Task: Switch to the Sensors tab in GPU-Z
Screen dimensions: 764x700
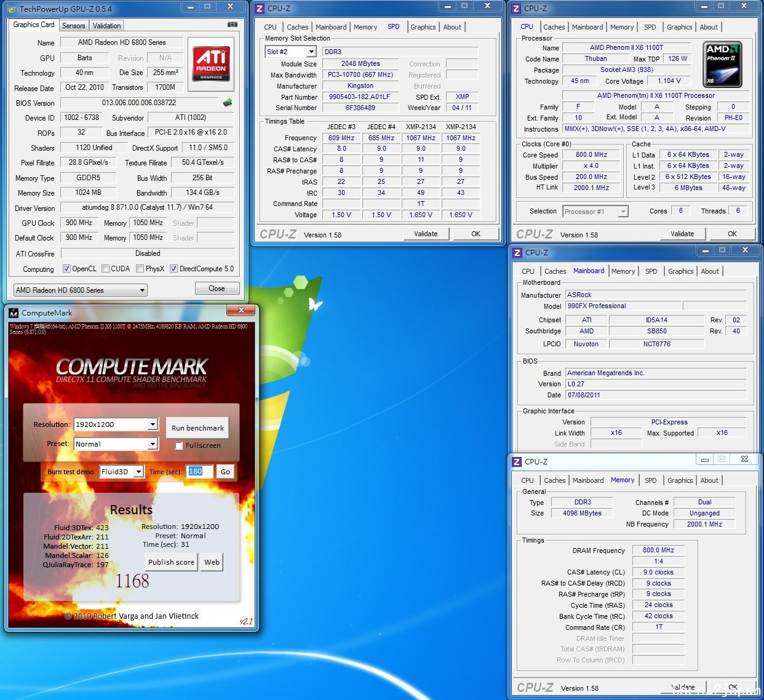Action: point(74,26)
